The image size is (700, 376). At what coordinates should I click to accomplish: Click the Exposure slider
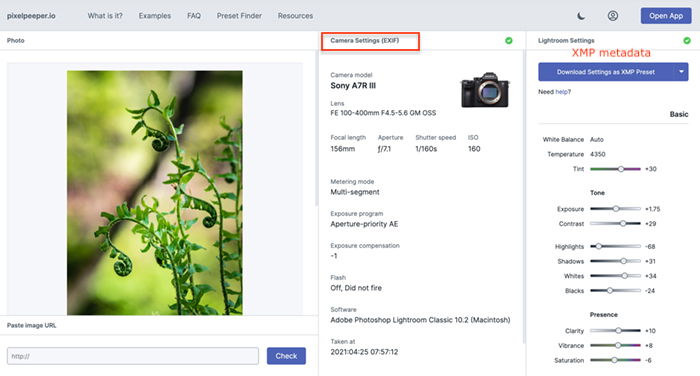tap(615, 209)
